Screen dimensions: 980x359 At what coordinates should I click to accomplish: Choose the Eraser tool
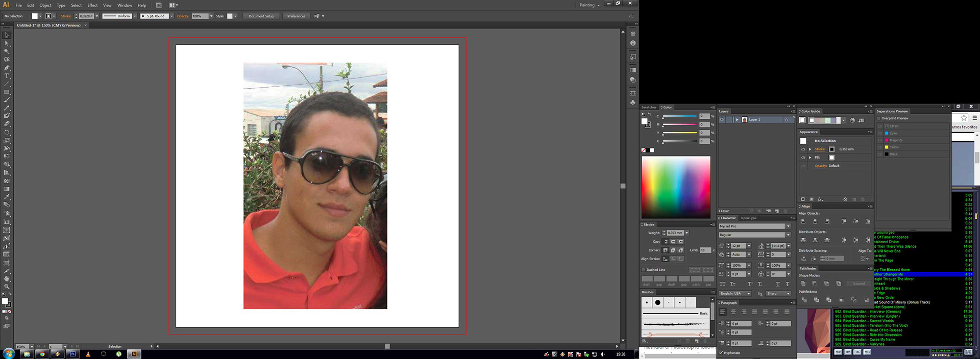click(7, 124)
